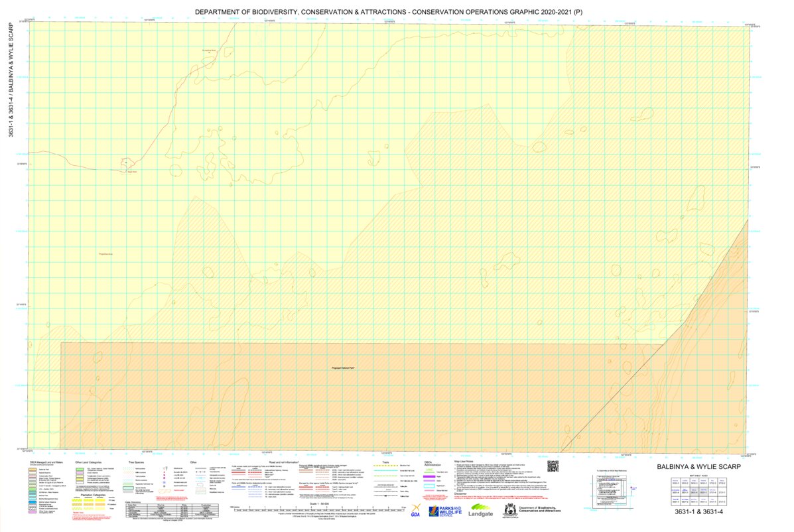This screenshot has height=532, width=794.
Task: Click the sheet number label 3631-1 & 3631-4
Action: [x=698, y=511]
